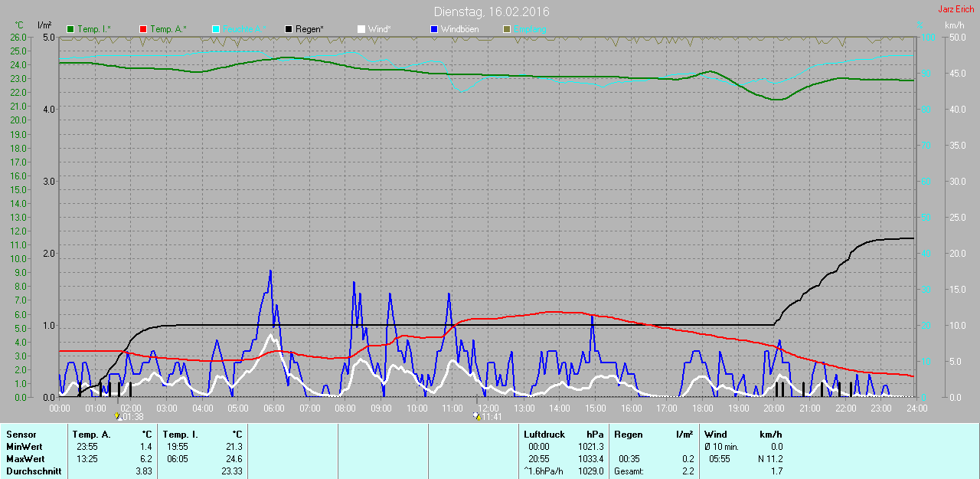
Task: Toggle the Windböen legend label
Action: [457, 29]
